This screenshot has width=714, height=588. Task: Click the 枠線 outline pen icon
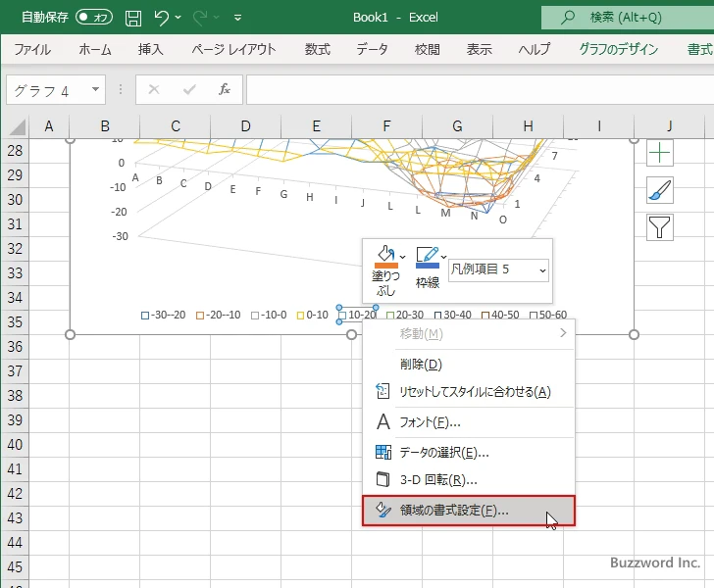pos(428,257)
